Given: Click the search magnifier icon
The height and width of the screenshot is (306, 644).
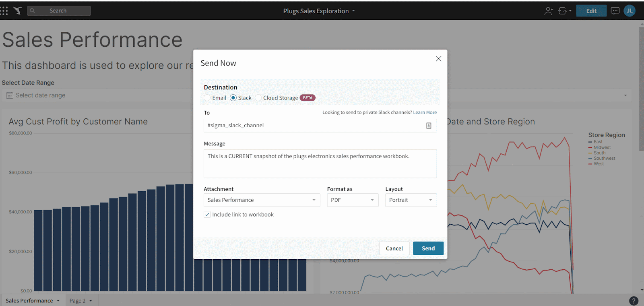Looking at the screenshot, I should point(33,11).
